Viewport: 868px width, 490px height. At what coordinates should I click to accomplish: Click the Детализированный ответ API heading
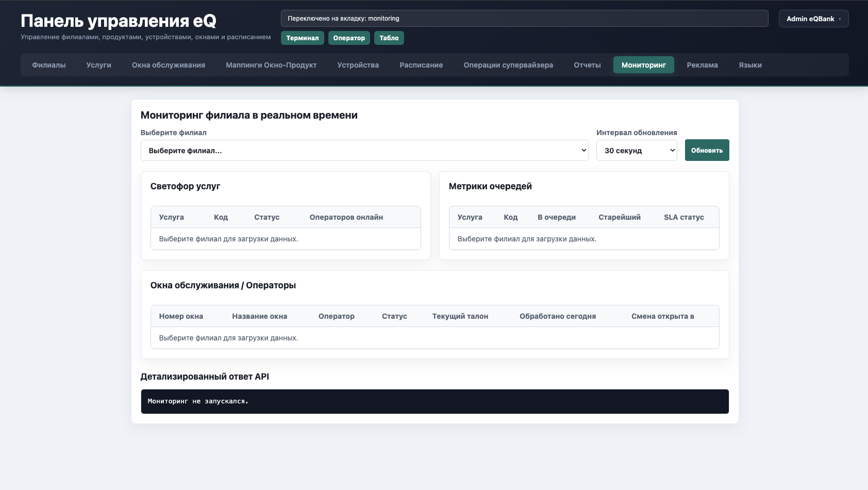pos(205,377)
